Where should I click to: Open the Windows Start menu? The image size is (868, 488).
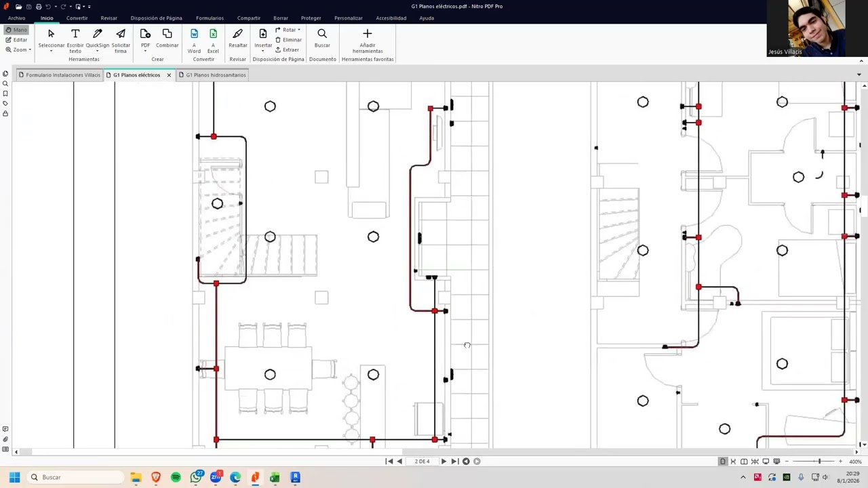click(x=14, y=477)
